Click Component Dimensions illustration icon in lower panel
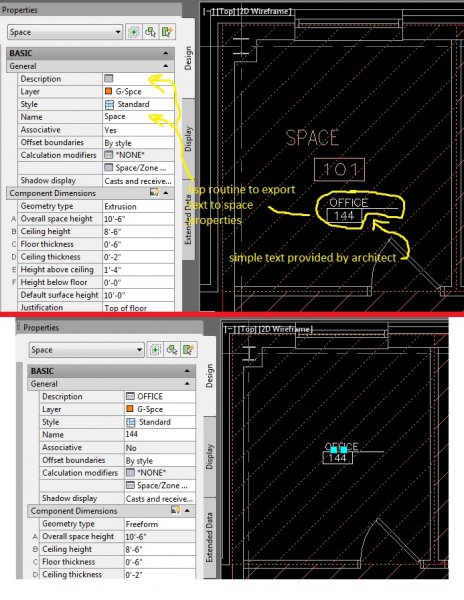Viewport: 464px width, 600px height. point(176,510)
